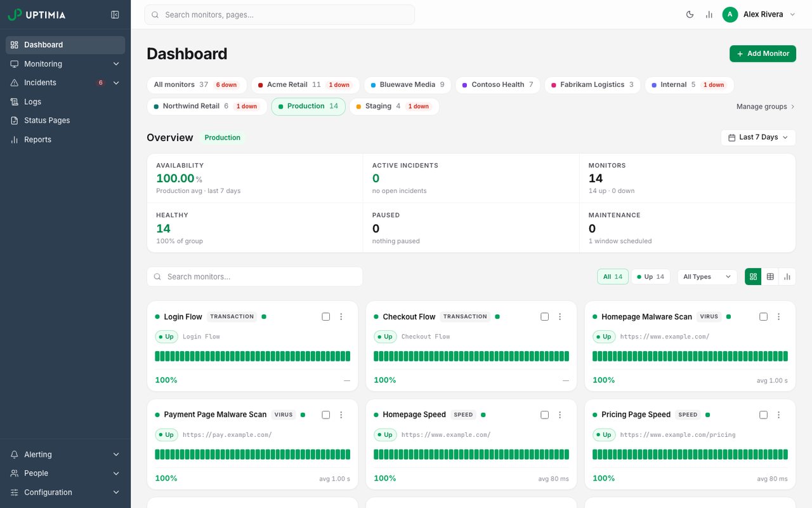Expand the Monitoring menu

point(65,64)
